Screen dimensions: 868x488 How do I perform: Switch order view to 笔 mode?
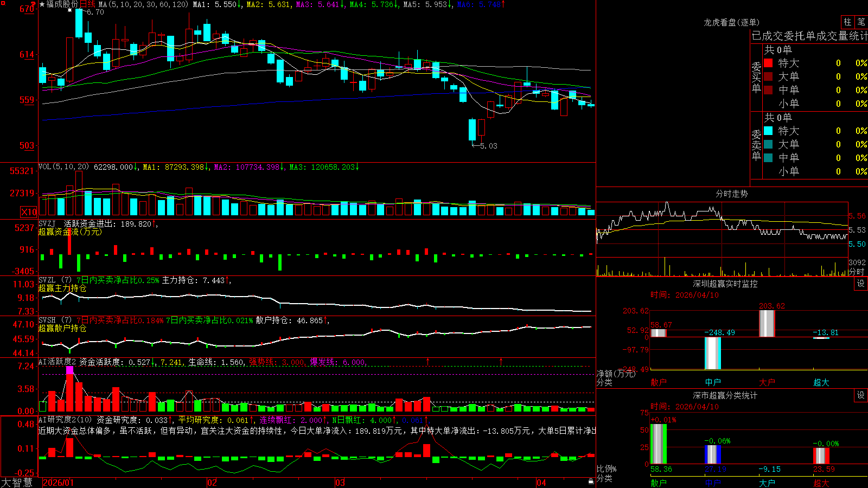(x=861, y=22)
